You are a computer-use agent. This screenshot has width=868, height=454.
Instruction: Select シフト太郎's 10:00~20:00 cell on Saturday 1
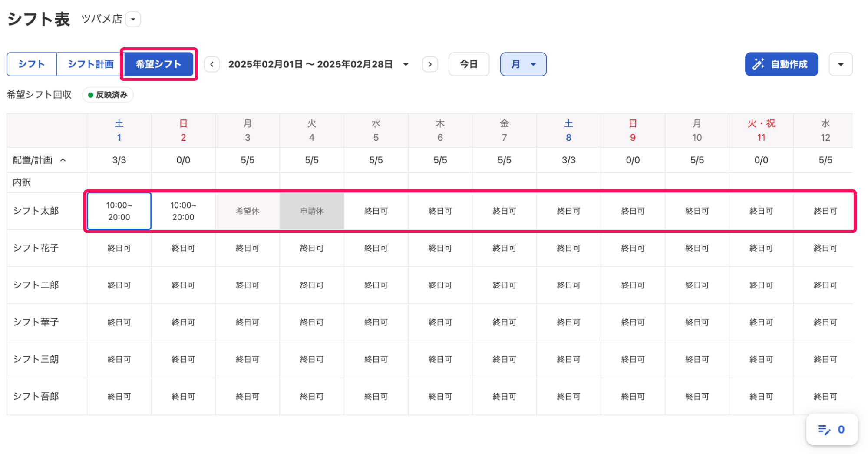119,211
